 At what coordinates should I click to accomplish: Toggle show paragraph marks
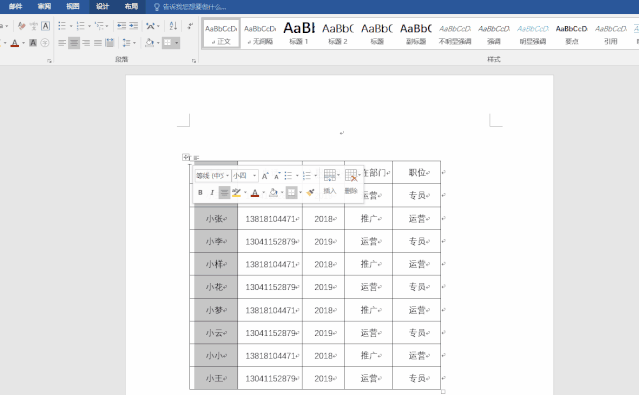click(x=190, y=26)
